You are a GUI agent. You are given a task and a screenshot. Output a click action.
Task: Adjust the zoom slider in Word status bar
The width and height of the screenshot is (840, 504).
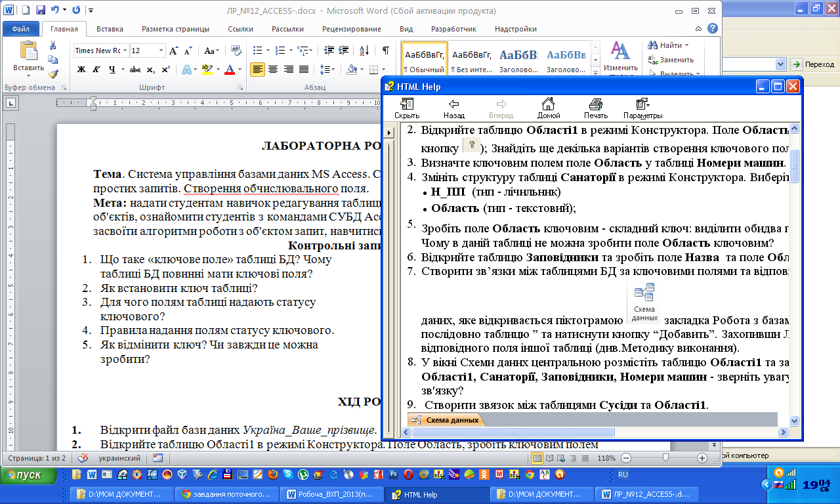tap(665, 458)
